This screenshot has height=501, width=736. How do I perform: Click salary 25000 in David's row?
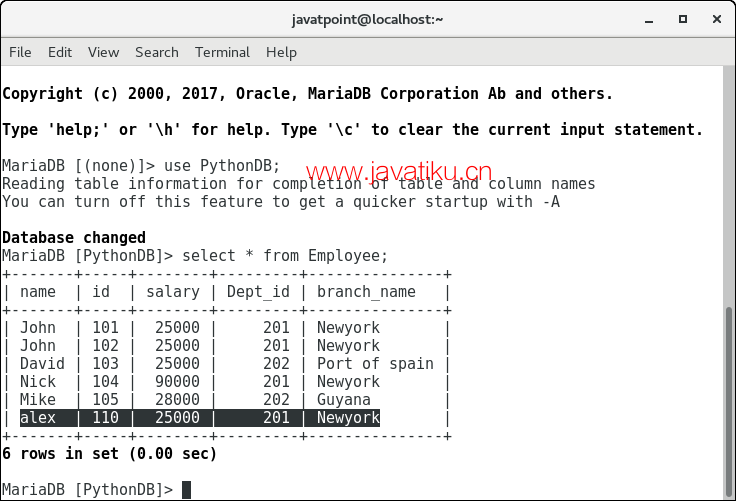177,363
